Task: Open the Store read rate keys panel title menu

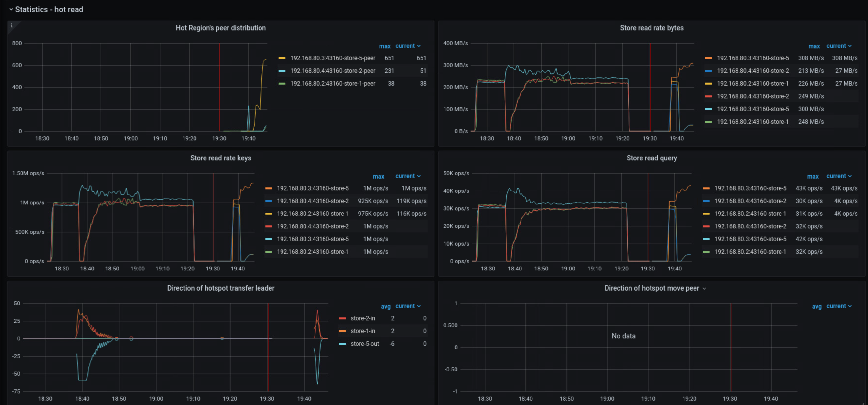Action: point(221,158)
